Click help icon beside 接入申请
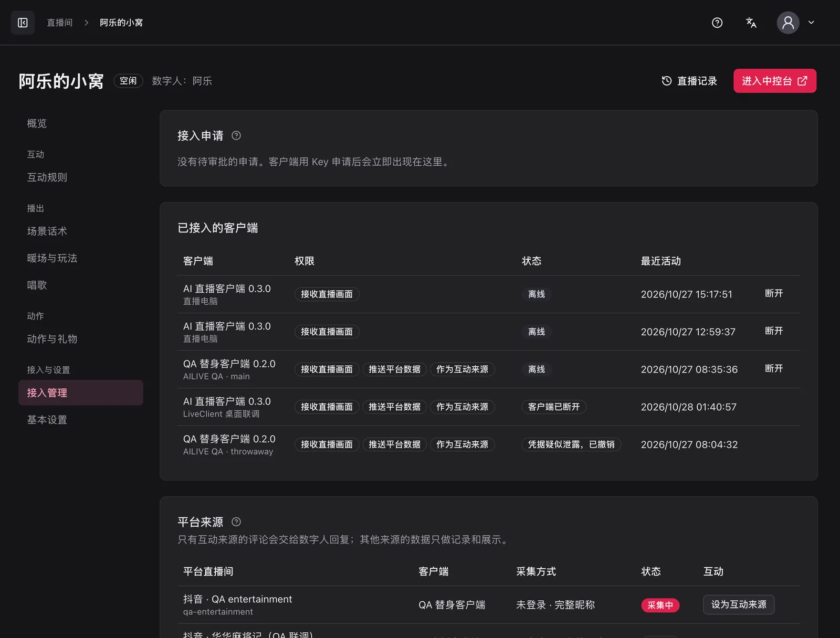 [236, 136]
